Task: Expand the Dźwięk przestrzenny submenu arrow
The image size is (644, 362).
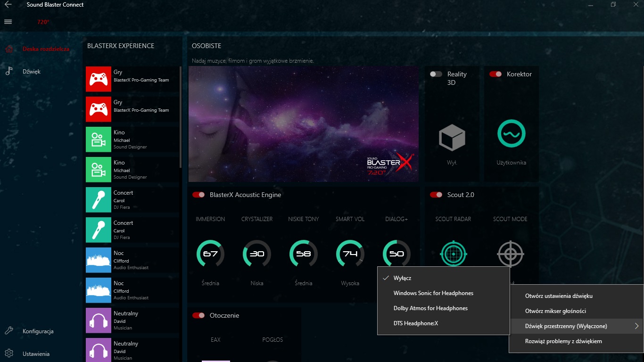Action: tap(636, 326)
